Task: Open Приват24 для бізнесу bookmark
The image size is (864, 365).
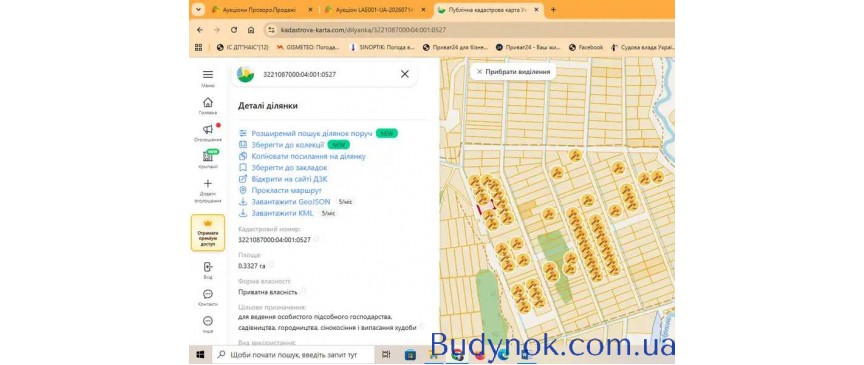Action: tap(455, 47)
